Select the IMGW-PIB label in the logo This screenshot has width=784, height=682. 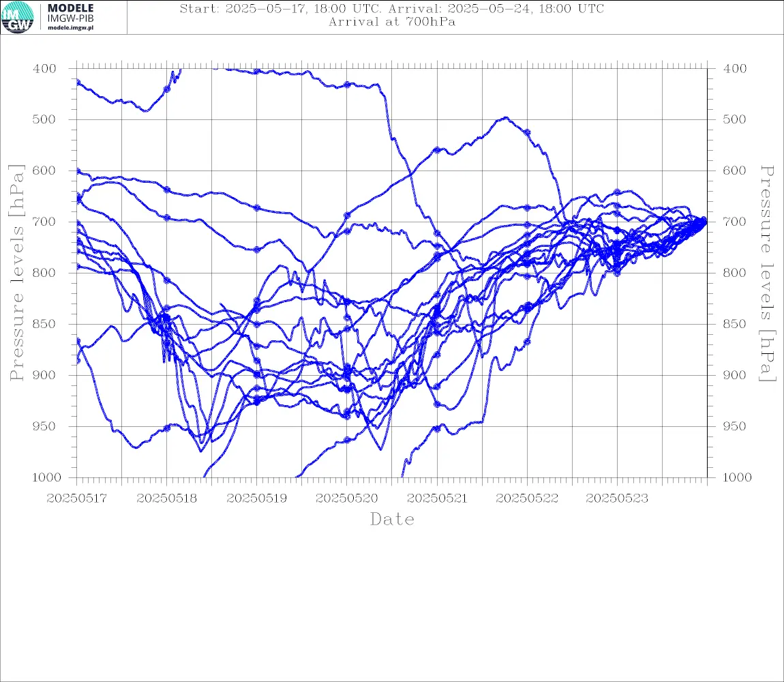tap(70, 18)
